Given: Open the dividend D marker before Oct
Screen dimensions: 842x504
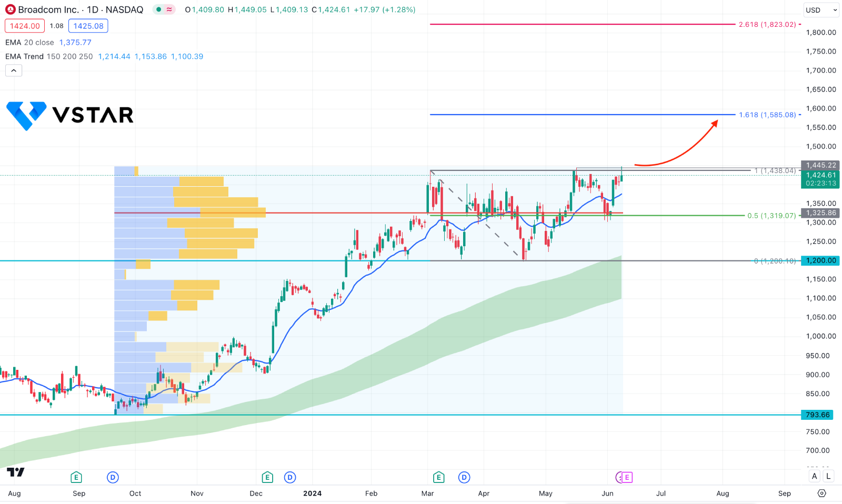Looking at the screenshot, I should click(x=113, y=477).
